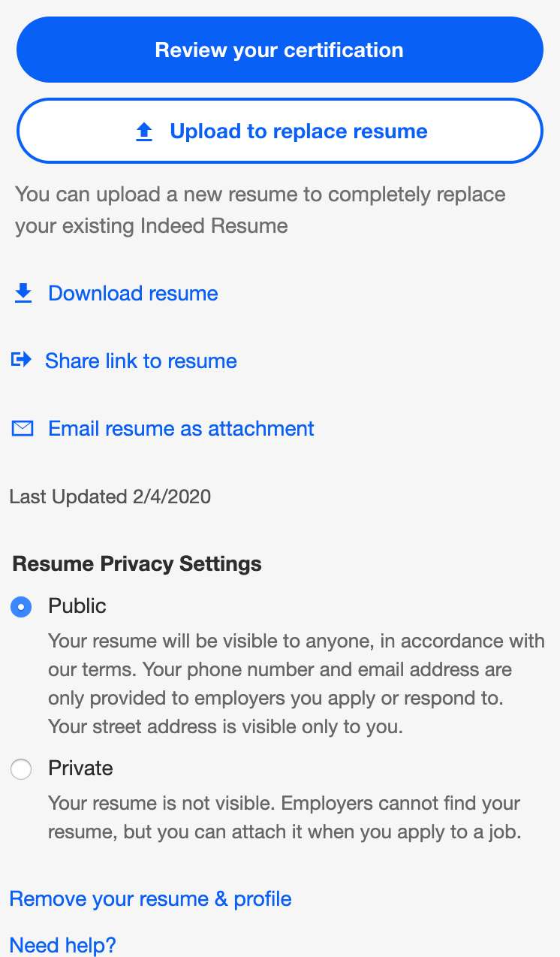Viewport: 560px width, 957px height.
Task: Open the Download resume link
Action: click(x=132, y=293)
